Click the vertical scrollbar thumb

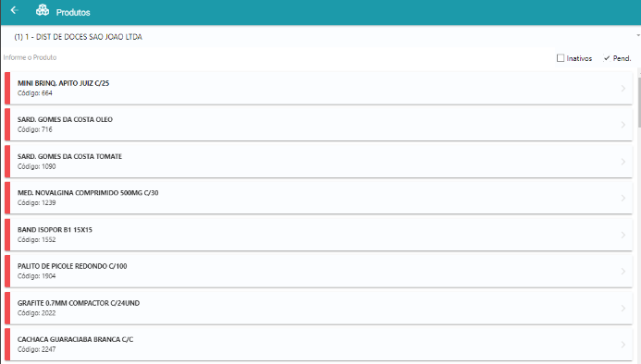[639, 103]
